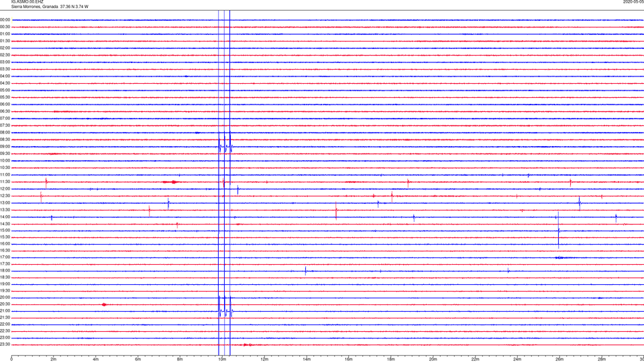Click the blue burst on 17:00 trace

[x=562, y=257]
